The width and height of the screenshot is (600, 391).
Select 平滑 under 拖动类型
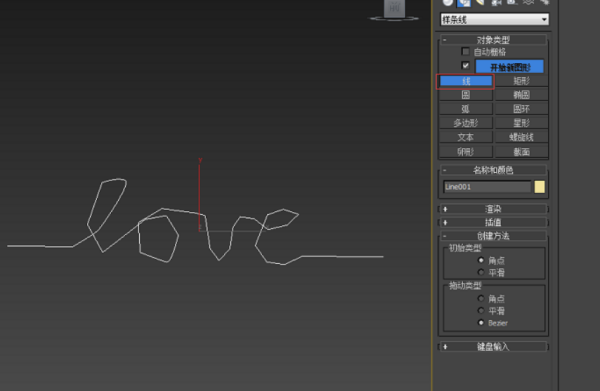click(x=481, y=310)
